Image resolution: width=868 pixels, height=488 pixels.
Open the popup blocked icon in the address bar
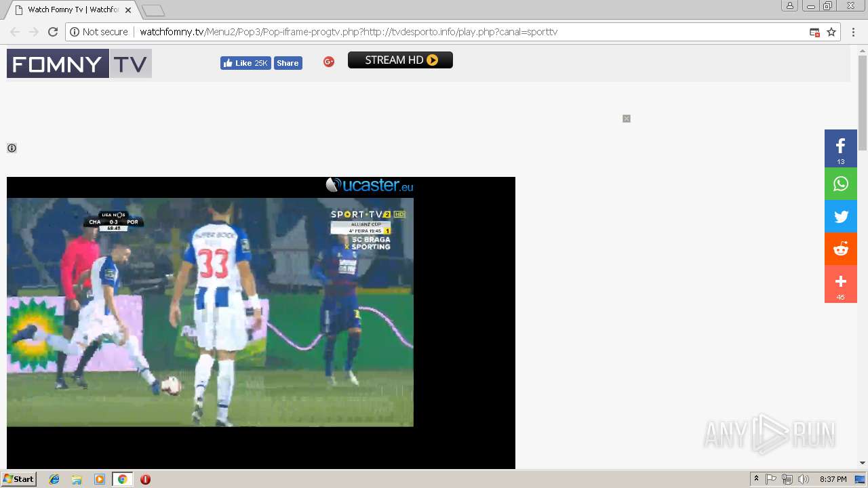tap(814, 32)
